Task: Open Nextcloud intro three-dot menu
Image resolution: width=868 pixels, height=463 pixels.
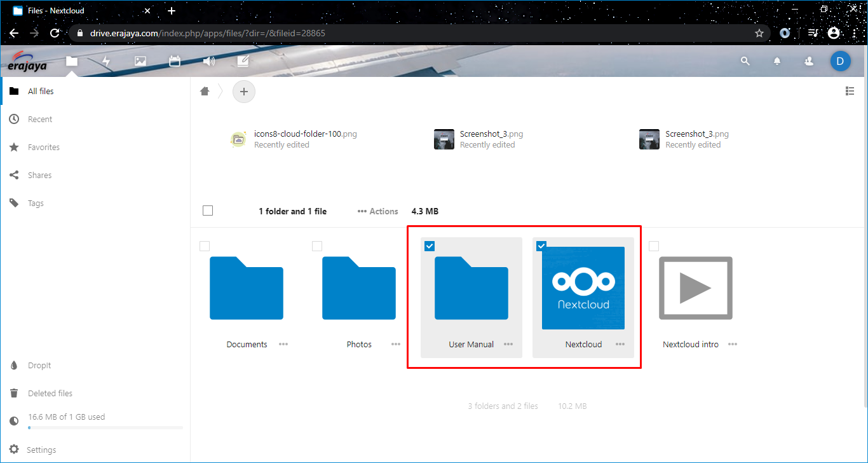Action: point(733,344)
